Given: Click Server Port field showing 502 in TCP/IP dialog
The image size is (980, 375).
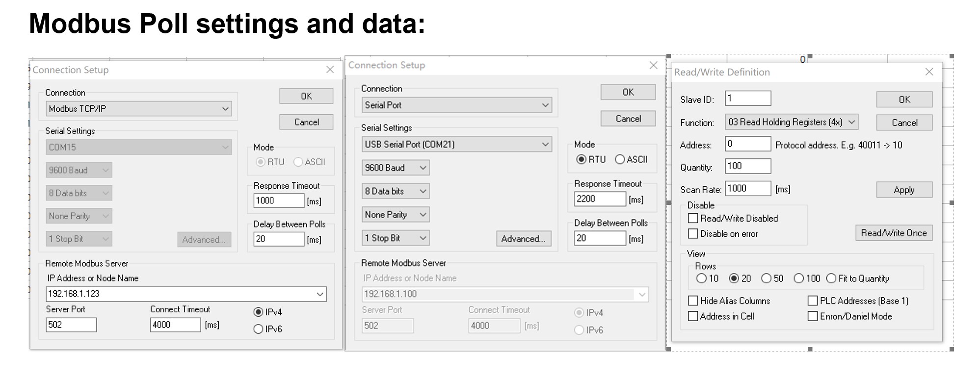Looking at the screenshot, I should [71, 325].
